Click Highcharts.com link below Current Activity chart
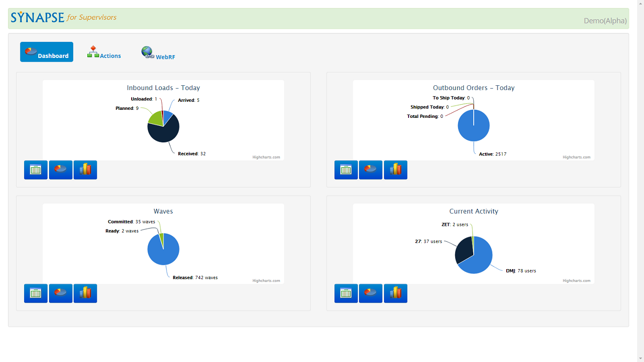 [x=576, y=280]
